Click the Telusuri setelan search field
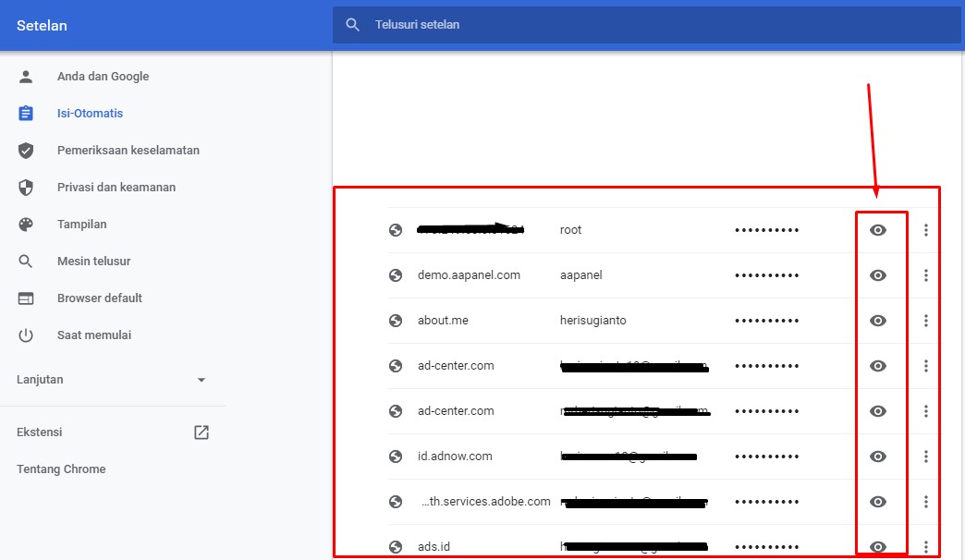This screenshot has height=560, width=965. click(x=646, y=25)
